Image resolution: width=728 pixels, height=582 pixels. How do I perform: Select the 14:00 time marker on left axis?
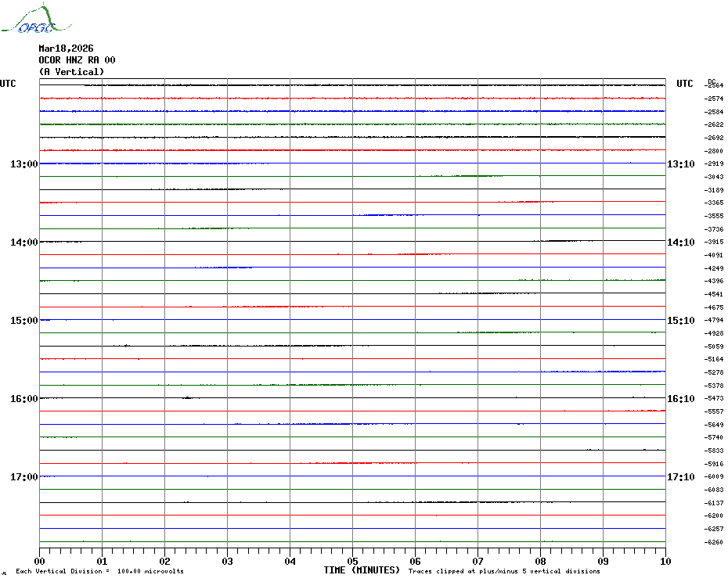pyautogui.click(x=24, y=242)
